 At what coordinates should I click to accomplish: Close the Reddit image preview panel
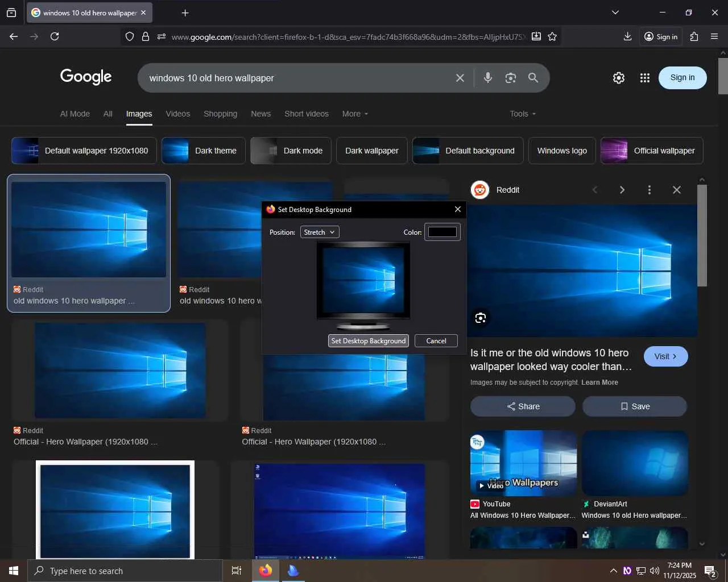pos(677,190)
